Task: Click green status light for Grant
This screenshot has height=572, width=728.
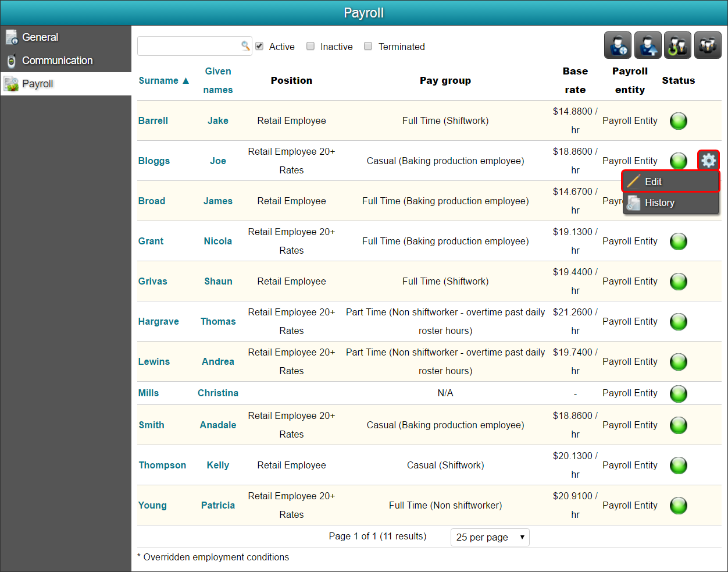Action: coord(679,241)
